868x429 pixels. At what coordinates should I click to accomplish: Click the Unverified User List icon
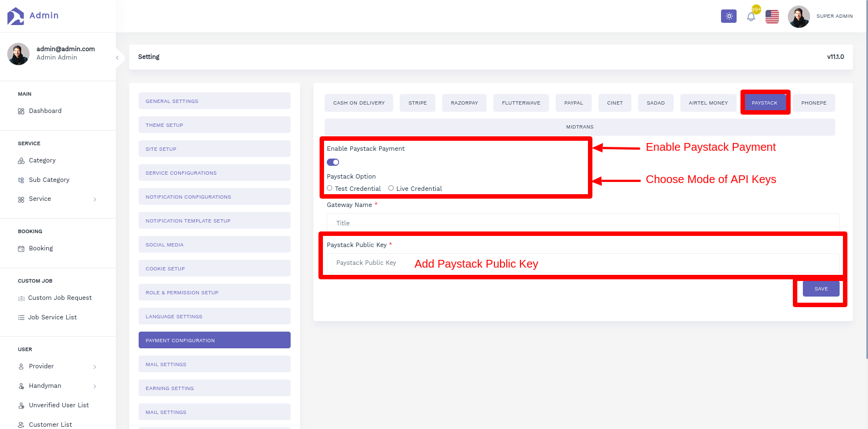coord(21,406)
